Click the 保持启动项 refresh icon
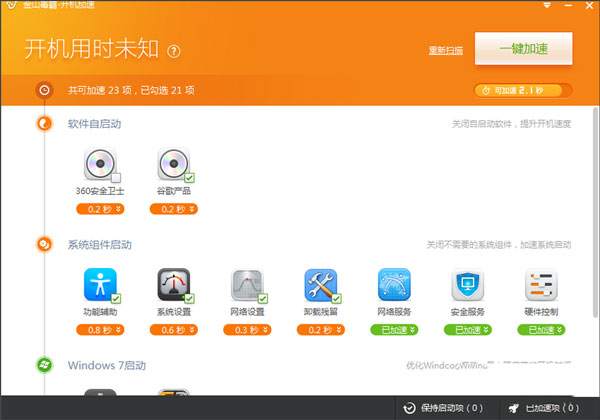The height and width of the screenshot is (420, 600). (409, 408)
